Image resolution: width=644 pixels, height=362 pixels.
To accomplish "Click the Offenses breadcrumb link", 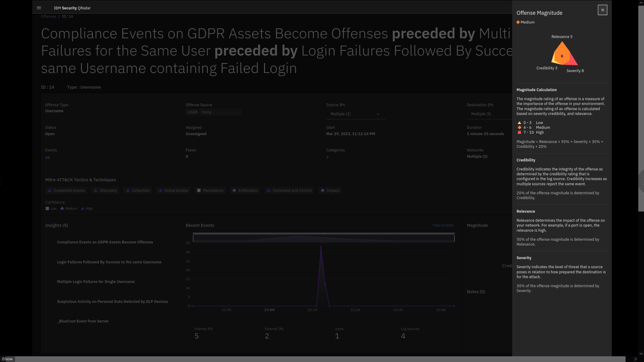I will pos(48,16).
